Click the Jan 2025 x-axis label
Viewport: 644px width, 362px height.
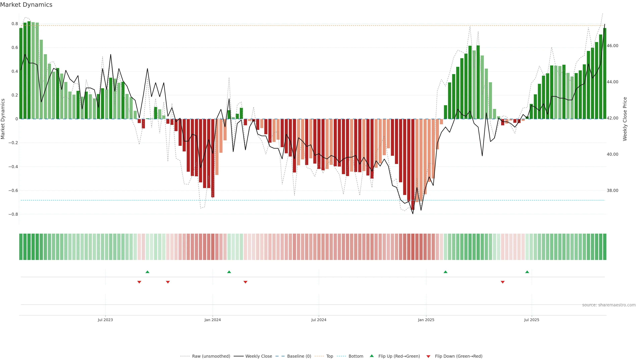[x=426, y=320]
